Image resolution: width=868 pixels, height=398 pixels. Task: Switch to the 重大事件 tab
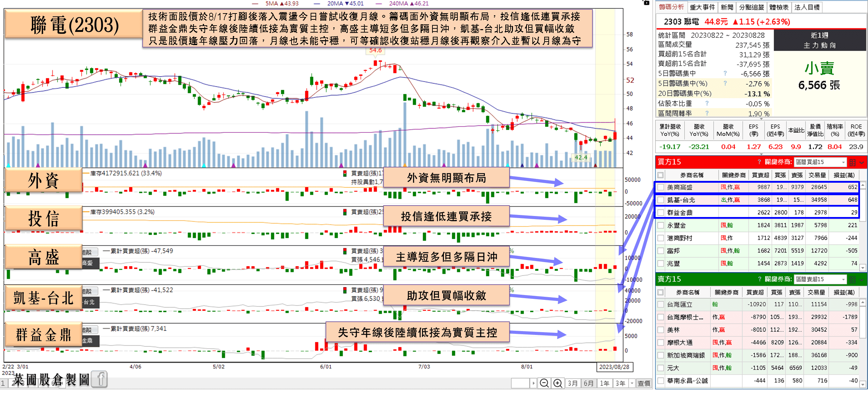click(702, 7)
